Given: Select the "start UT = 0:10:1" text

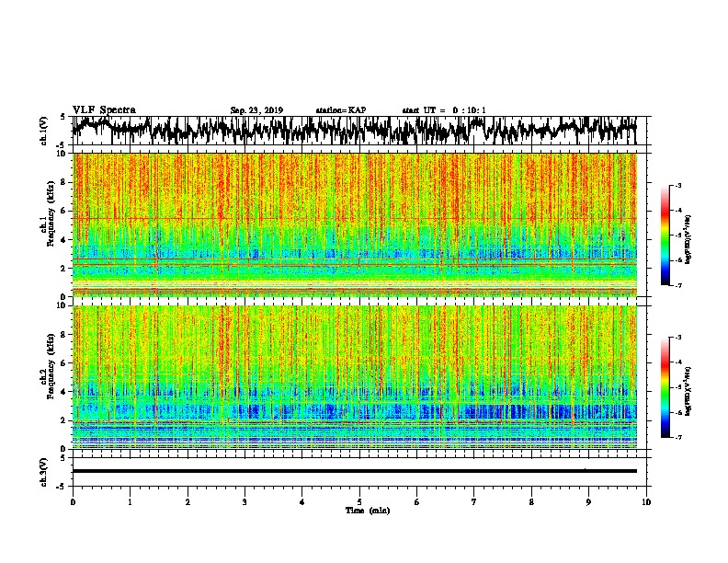Looking at the screenshot, I should click(x=444, y=110).
